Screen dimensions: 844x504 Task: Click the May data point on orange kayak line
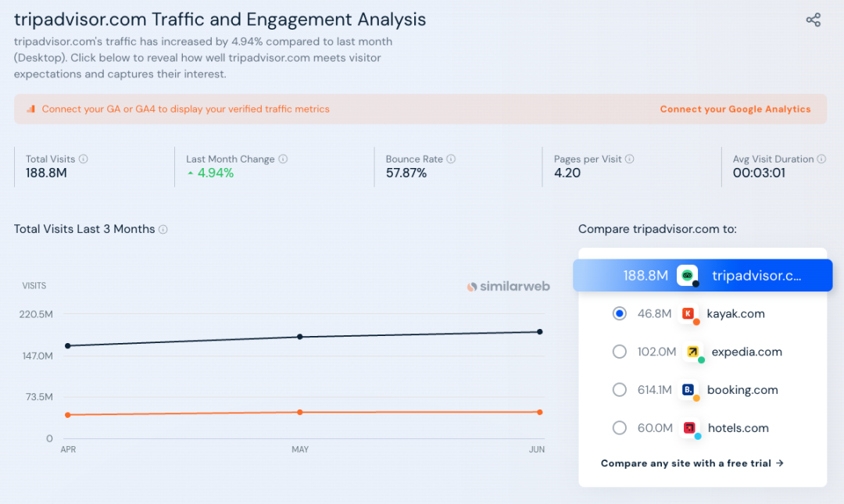300,412
